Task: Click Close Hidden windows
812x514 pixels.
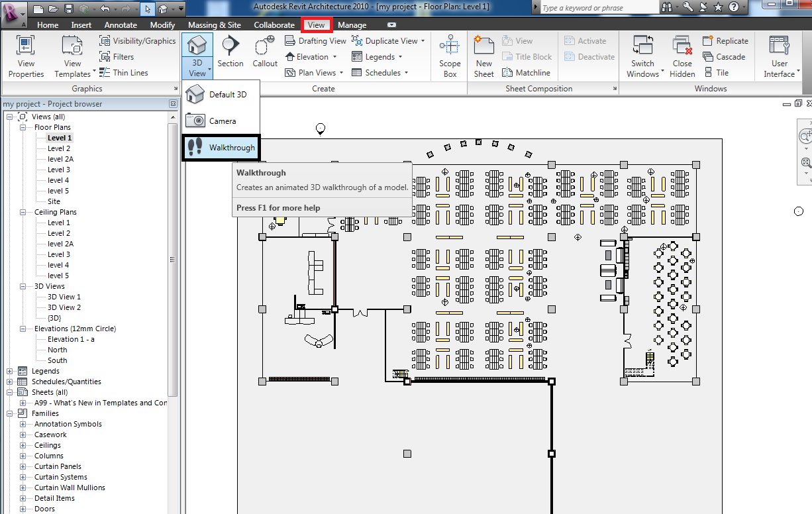Action: 682,56
